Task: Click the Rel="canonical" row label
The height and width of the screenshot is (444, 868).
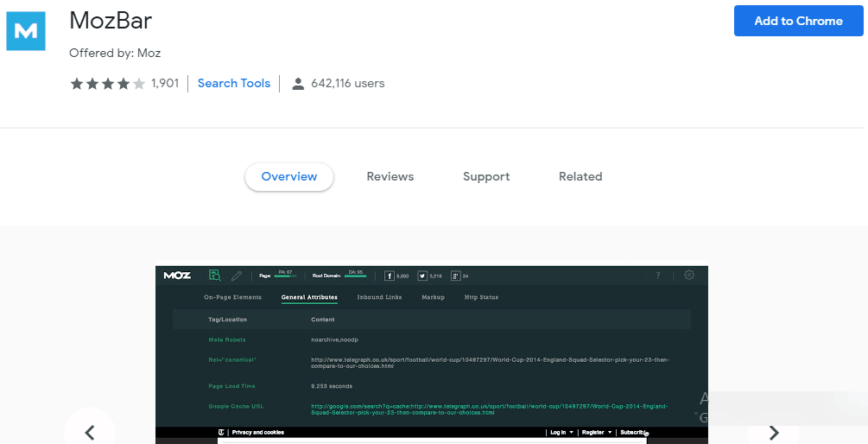Action: (232, 360)
